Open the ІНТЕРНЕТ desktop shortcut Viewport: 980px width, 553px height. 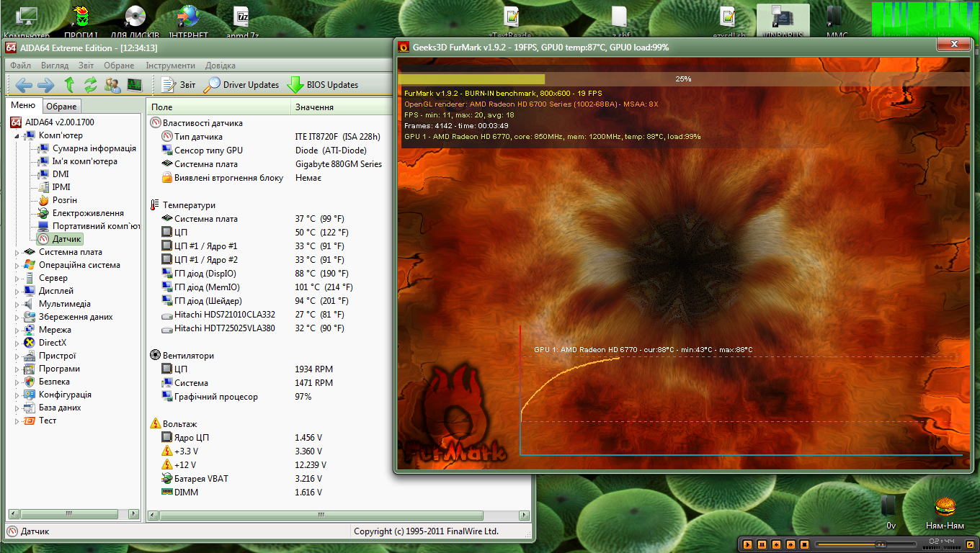[188, 21]
